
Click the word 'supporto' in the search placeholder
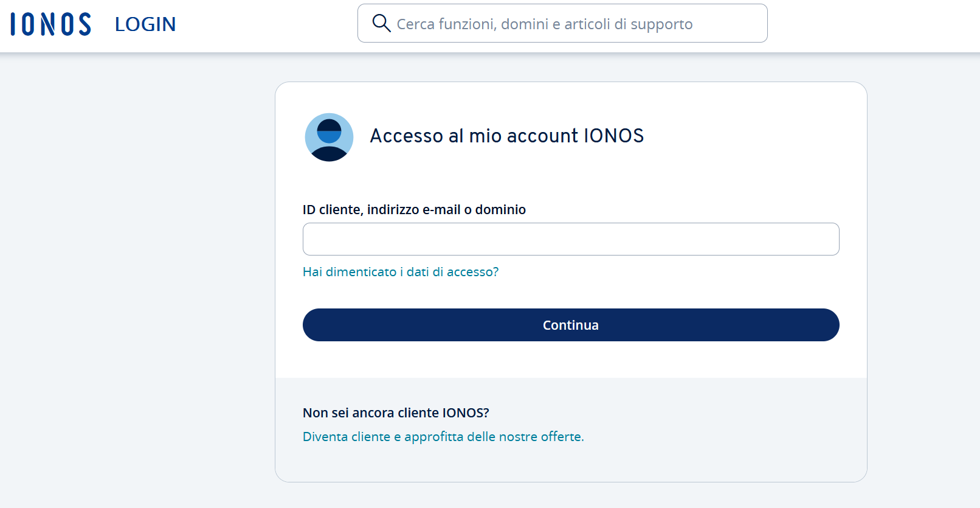pyautogui.click(x=661, y=24)
